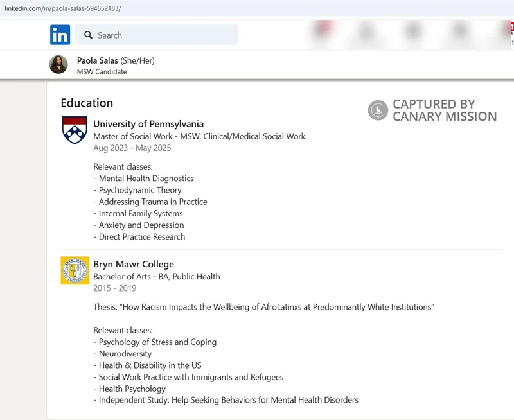The width and height of the screenshot is (514, 420).
Task: Click the MSW Candidate headline text
Action: [x=102, y=72]
